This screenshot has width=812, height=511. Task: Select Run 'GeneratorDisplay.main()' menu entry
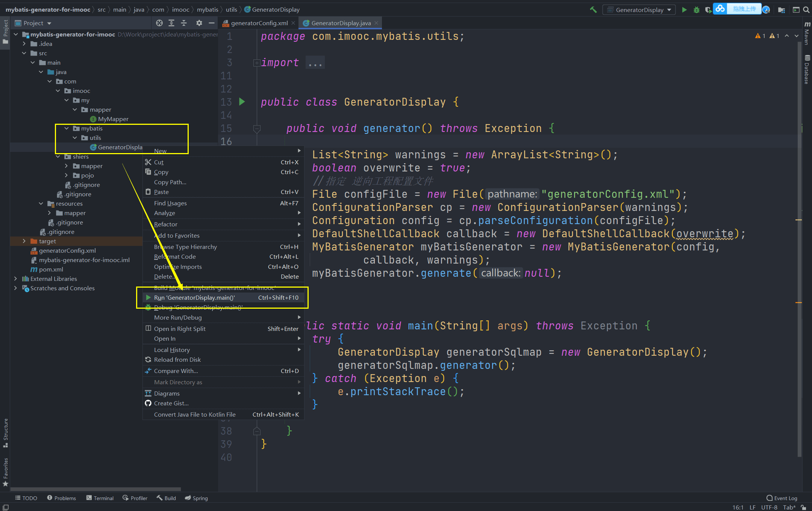194,297
